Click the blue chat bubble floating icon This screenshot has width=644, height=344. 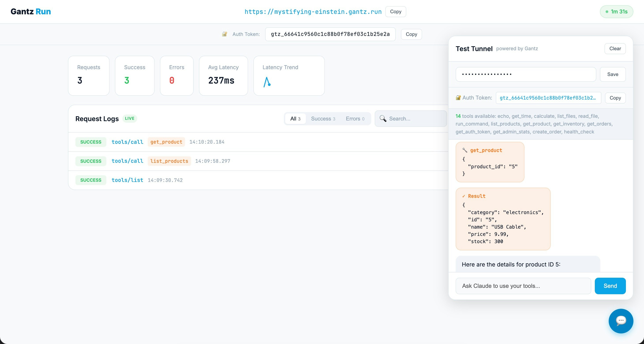click(x=621, y=321)
